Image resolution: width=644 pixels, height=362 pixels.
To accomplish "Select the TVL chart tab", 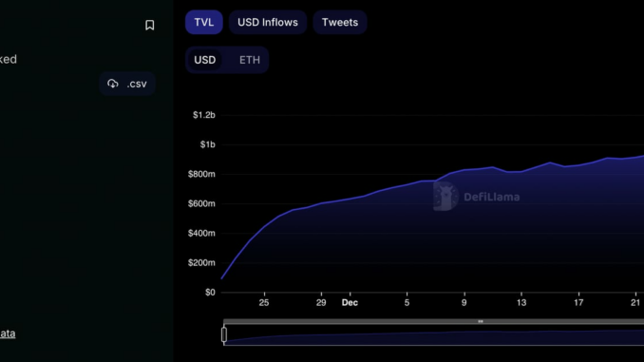I will (x=203, y=22).
